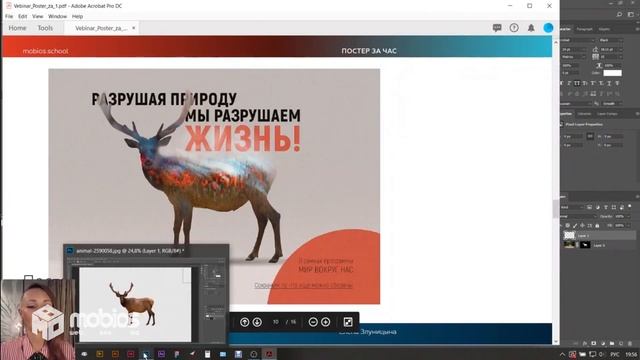
Task: Select the Vebinar_Poster_za document tab
Action: 101,28
